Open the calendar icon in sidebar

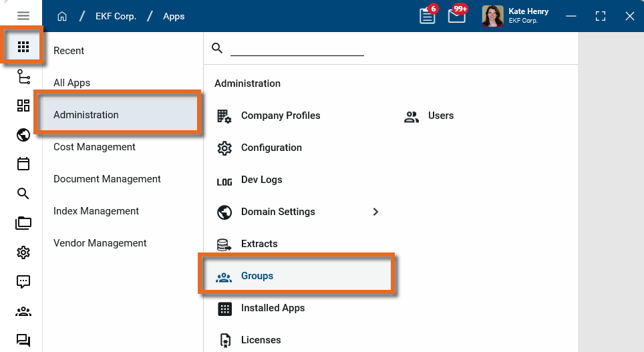click(x=23, y=164)
